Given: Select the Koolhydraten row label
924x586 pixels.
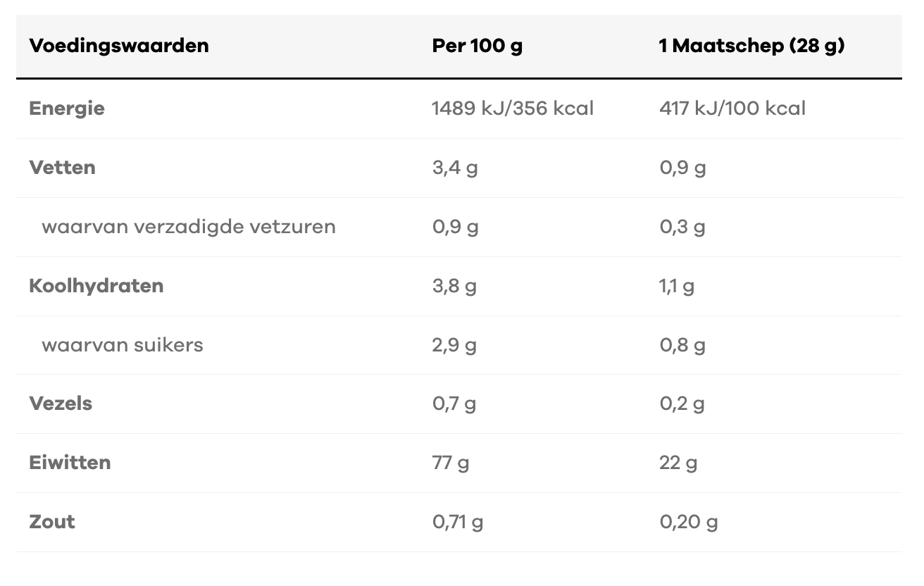Looking at the screenshot, I should click(x=96, y=286).
